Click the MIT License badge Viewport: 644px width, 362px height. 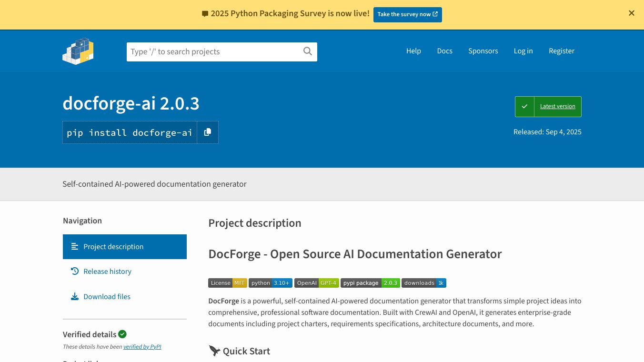tap(227, 283)
